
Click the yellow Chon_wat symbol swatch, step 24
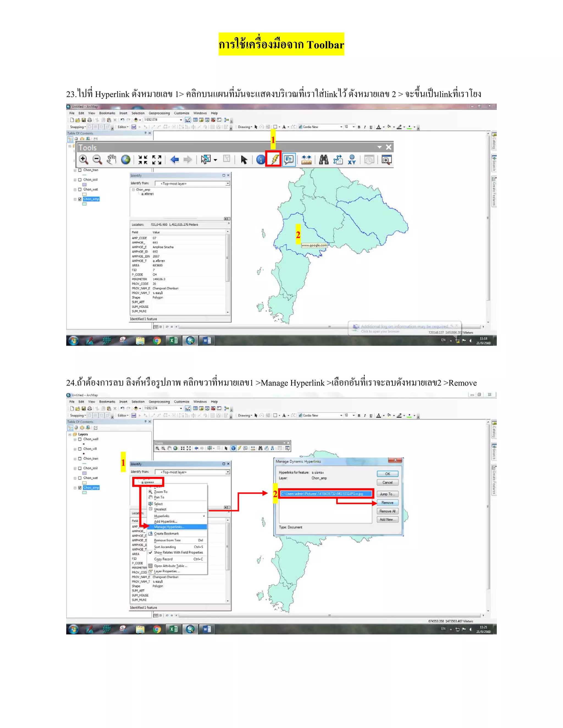pos(84,483)
